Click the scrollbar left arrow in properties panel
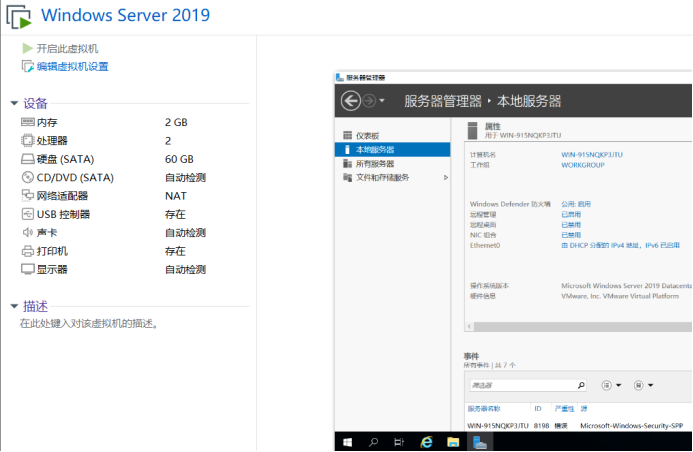Viewport: 693px width, 452px height. (x=469, y=327)
